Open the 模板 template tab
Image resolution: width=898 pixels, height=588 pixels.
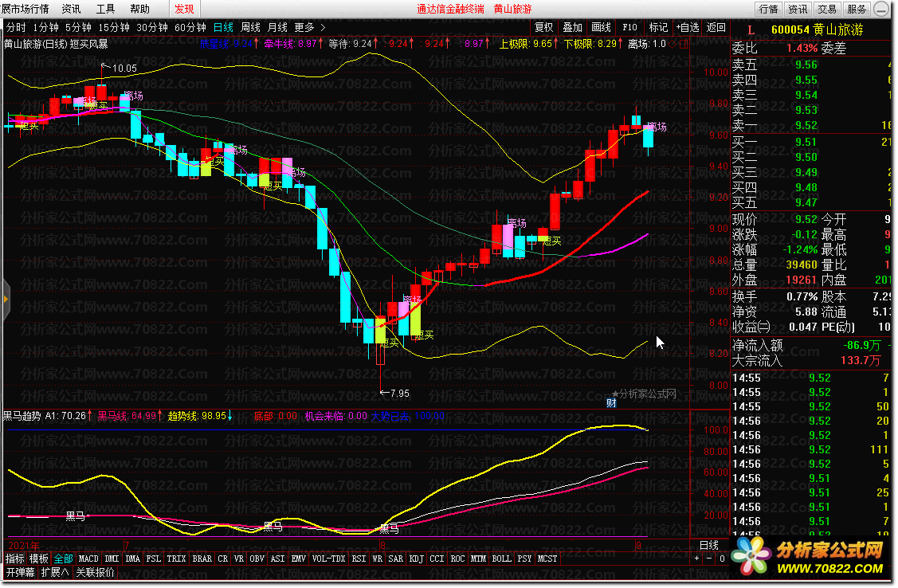coord(39,559)
